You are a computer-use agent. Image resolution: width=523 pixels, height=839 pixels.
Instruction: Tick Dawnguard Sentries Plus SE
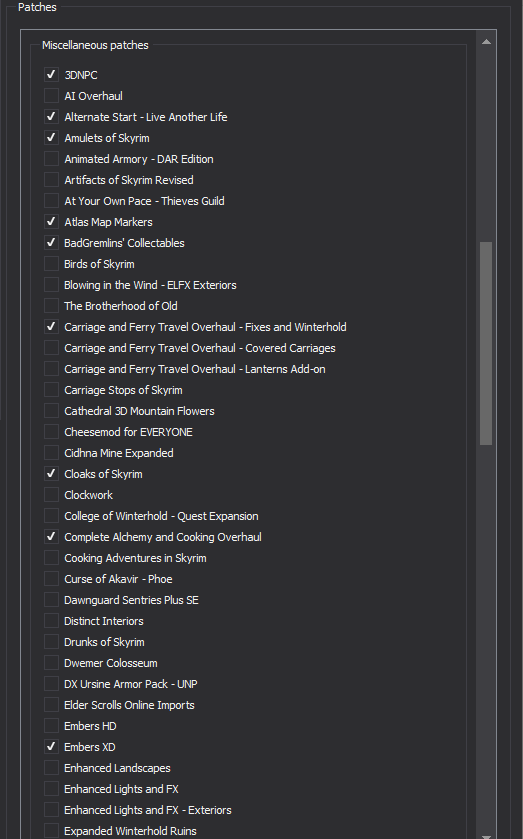tap(51, 600)
